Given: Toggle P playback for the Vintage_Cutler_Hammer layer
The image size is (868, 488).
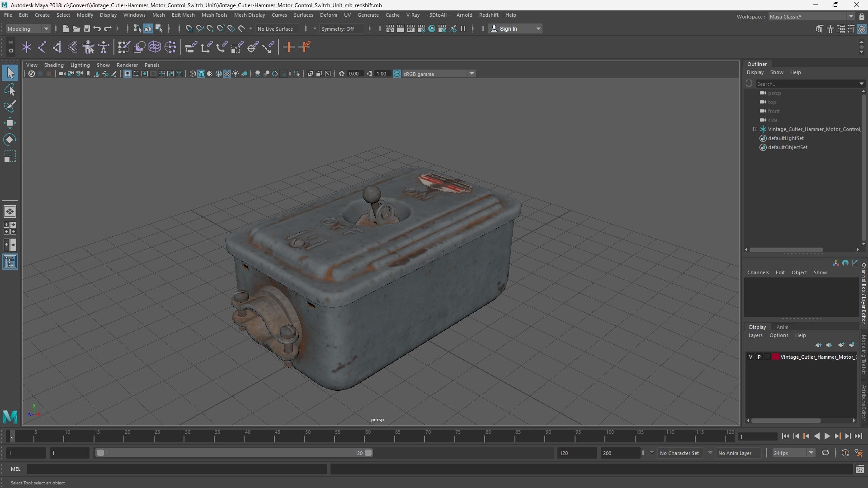Looking at the screenshot, I should (759, 357).
